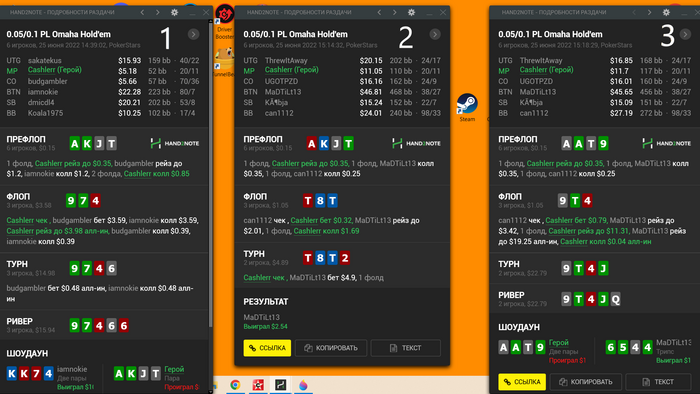Switch to Hand2Note via taskbar icon

click(x=280, y=385)
